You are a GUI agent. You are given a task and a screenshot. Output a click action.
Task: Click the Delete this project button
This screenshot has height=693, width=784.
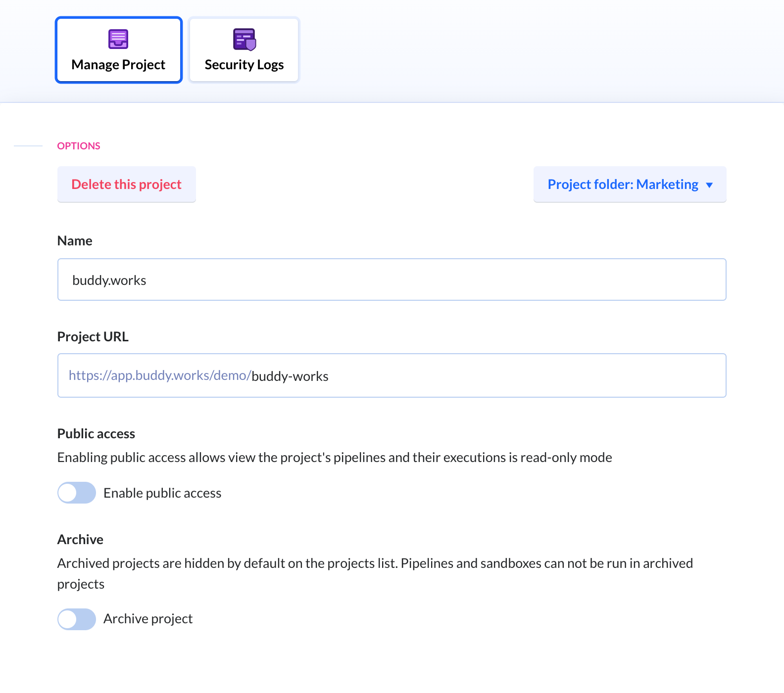127,185
